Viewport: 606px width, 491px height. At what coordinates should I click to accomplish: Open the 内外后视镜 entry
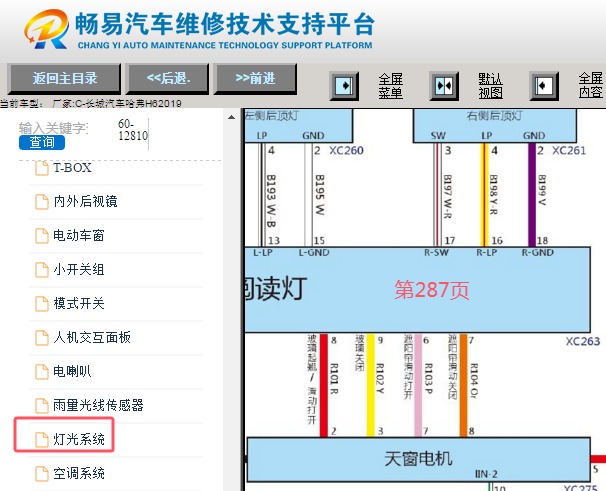(85, 201)
